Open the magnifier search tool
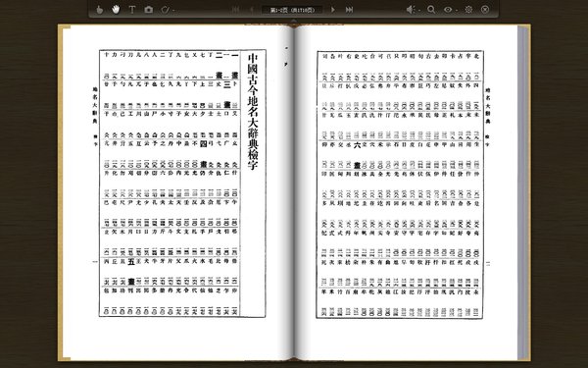This screenshot has height=368, width=588. (x=431, y=10)
